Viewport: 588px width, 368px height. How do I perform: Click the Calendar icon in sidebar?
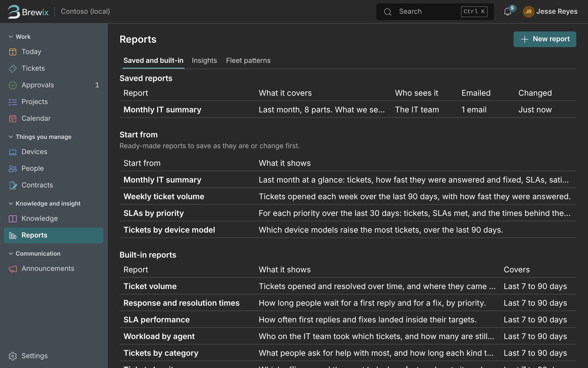pyautogui.click(x=13, y=118)
